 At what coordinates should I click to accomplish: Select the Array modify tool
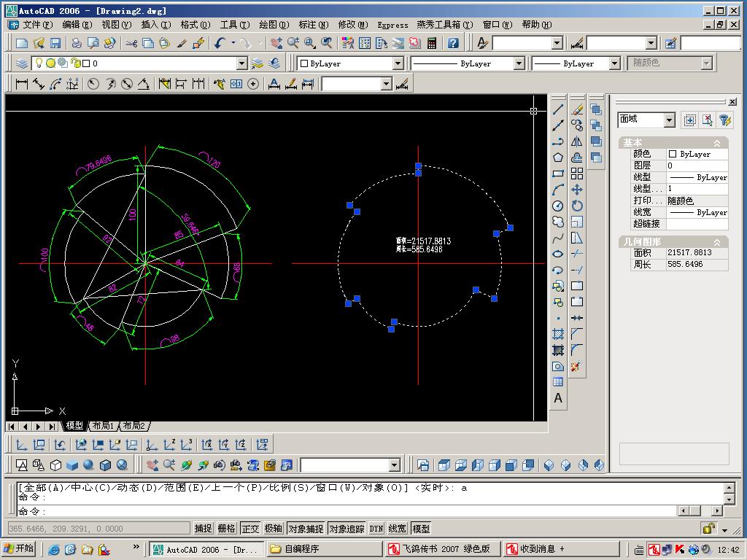coord(577,174)
